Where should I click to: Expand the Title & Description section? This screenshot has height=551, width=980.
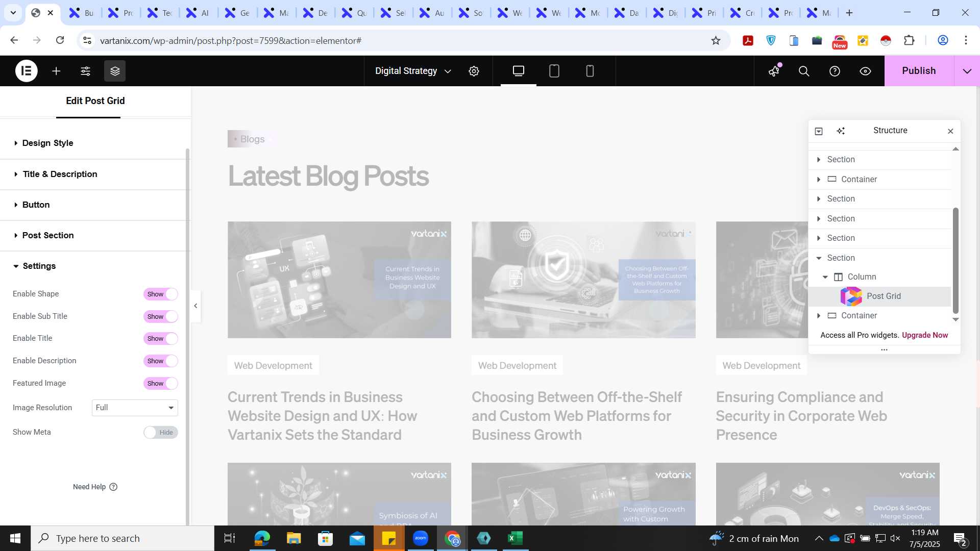[95, 174]
